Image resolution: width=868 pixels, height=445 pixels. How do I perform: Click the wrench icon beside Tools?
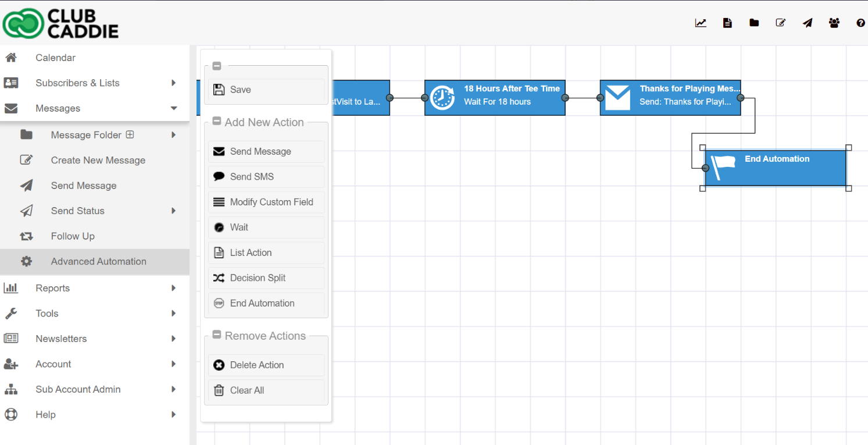pyautogui.click(x=11, y=314)
